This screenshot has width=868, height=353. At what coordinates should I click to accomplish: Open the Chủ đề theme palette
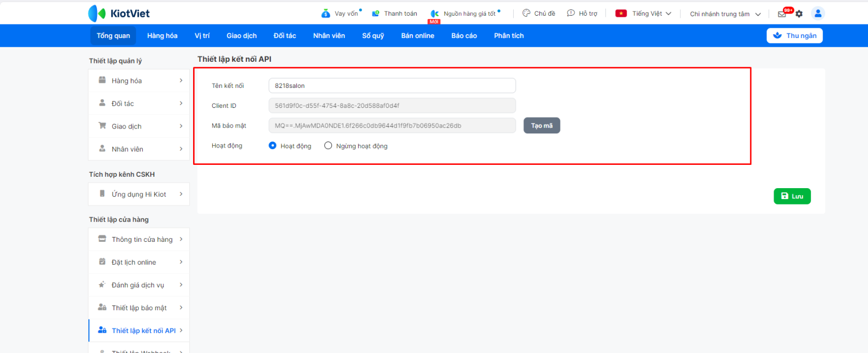pyautogui.click(x=526, y=13)
